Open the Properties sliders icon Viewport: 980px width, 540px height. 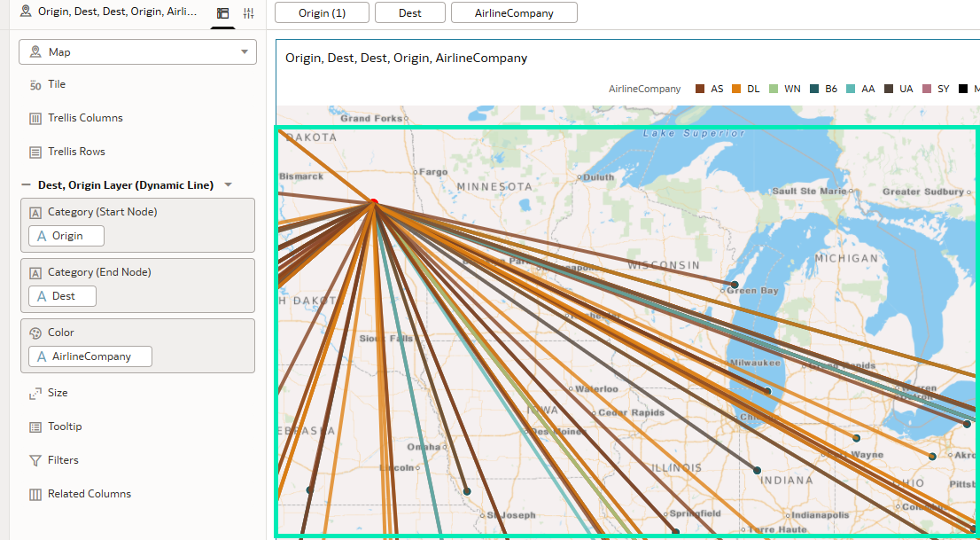pos(248,13)
